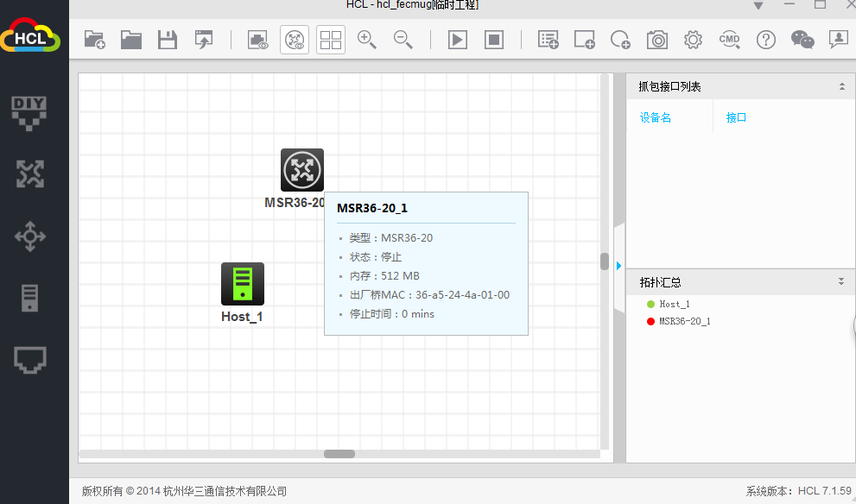Toggle the show device names icon
Image resolution: width=856 pixels, height=504 pixels.
(295, 40)
